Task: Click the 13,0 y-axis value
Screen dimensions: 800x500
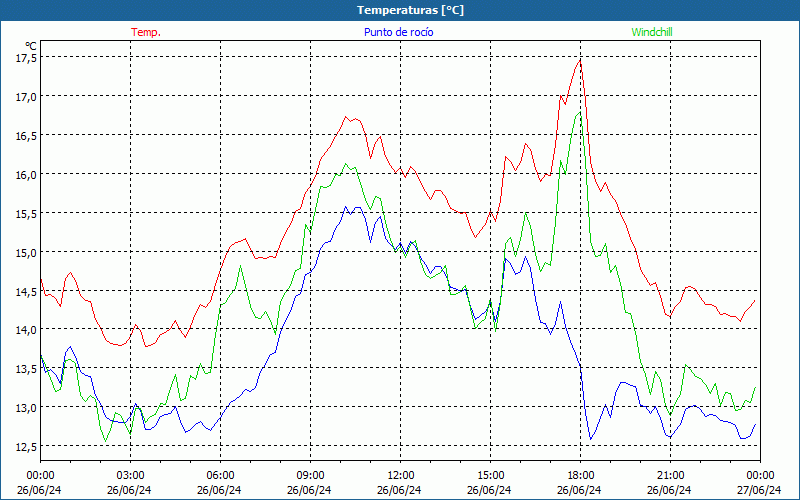Action: [26, 408]
